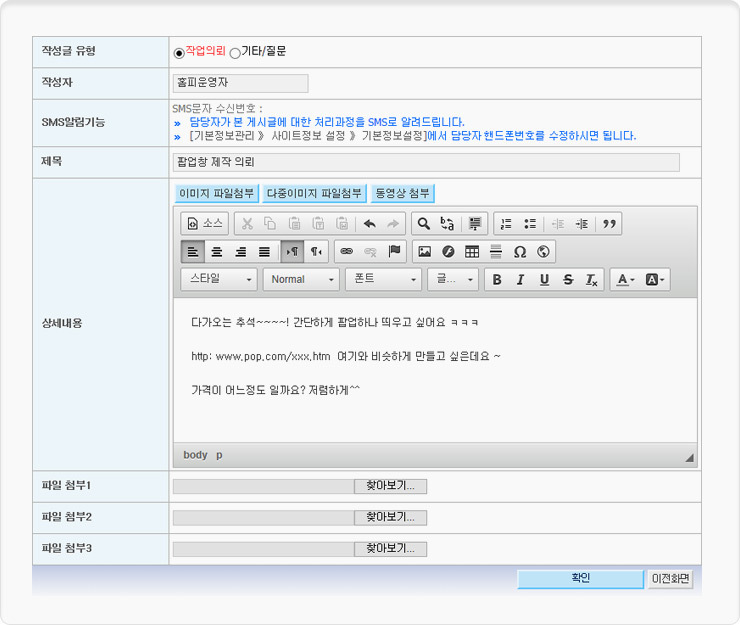Increase the paragraph indent
The height and width of the screenshot is (625, 740).
pyautogui.click(x=582, y=223)
